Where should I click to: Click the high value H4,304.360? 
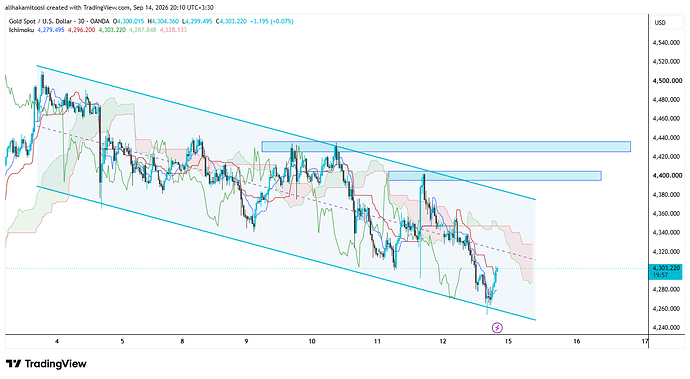(163, 21)
